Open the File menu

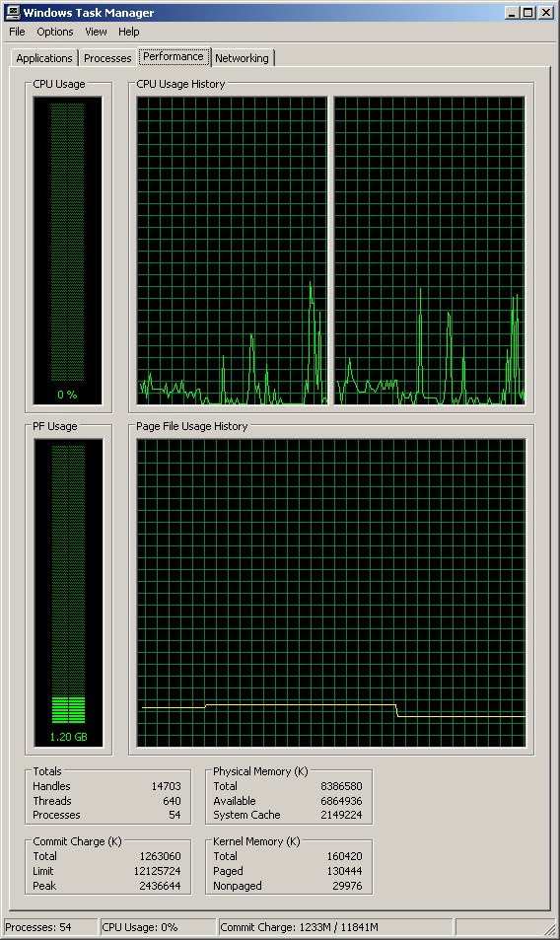17,32
